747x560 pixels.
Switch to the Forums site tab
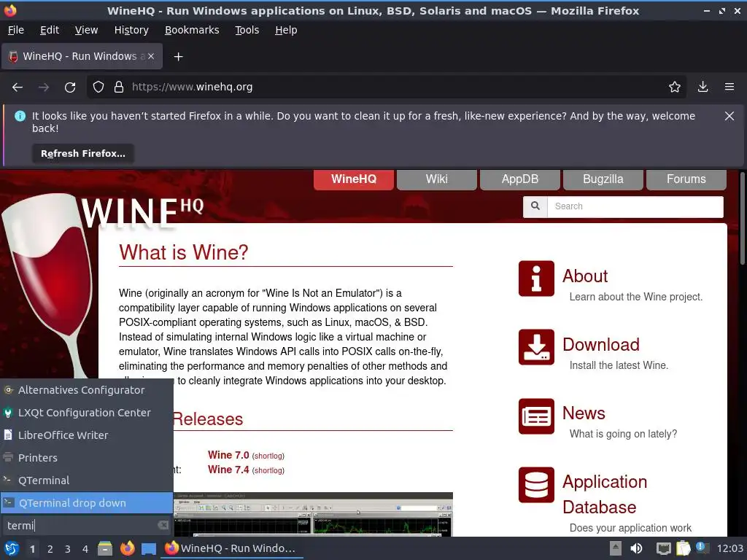(686, 179)
